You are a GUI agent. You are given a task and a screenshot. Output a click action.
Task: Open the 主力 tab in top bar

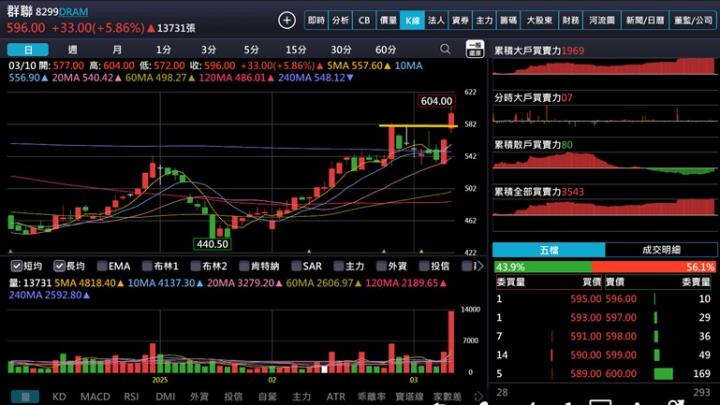click(484, 20)
